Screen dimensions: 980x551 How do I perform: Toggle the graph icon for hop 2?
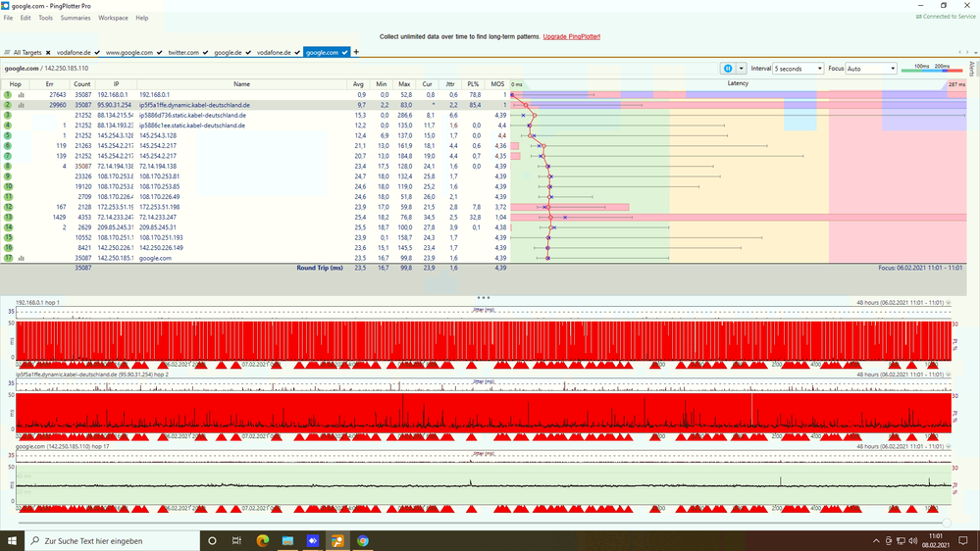tap(22, 105)
